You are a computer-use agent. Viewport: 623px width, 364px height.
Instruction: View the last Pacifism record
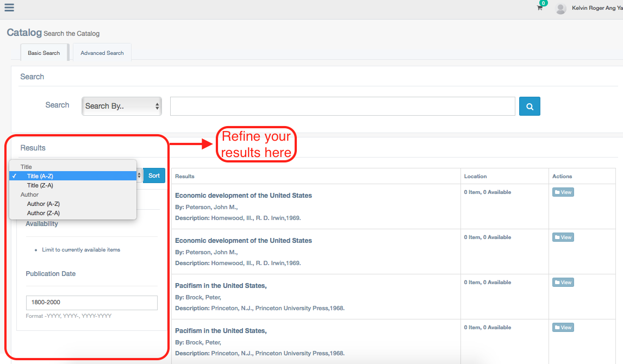coord(563,328)
